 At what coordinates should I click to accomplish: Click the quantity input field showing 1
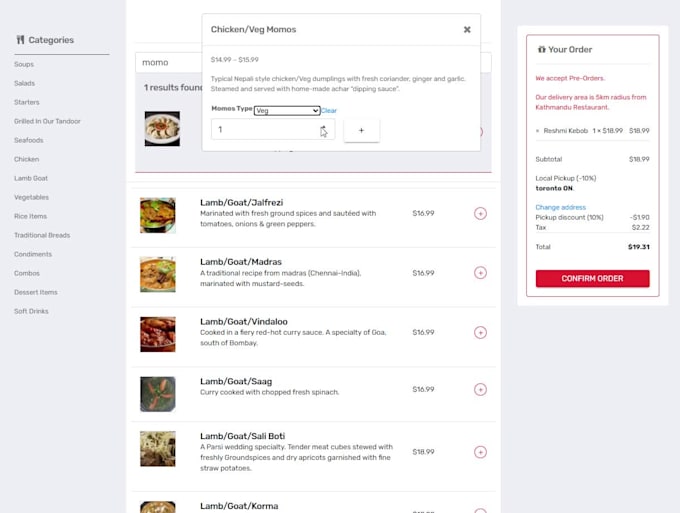273,129
